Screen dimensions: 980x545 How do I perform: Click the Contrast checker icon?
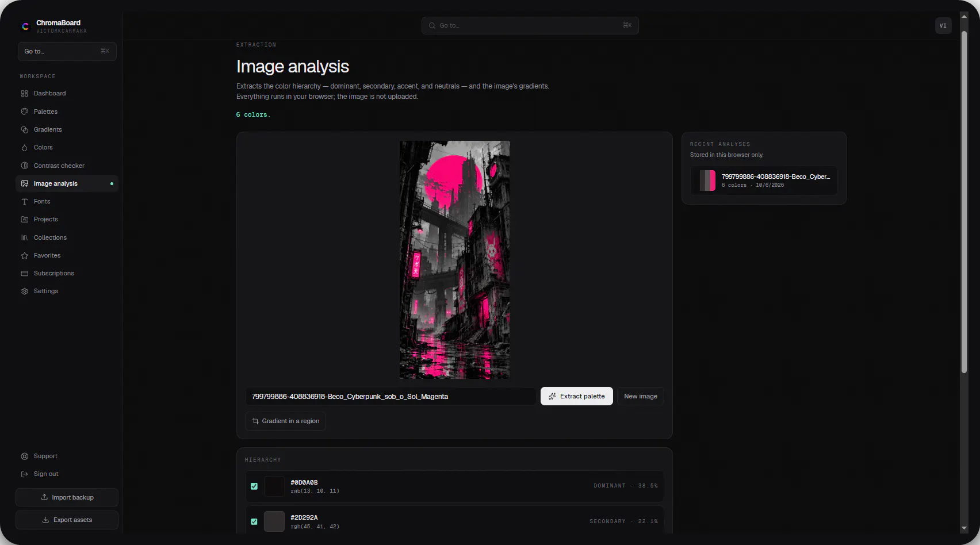click(x=24, y=166)
